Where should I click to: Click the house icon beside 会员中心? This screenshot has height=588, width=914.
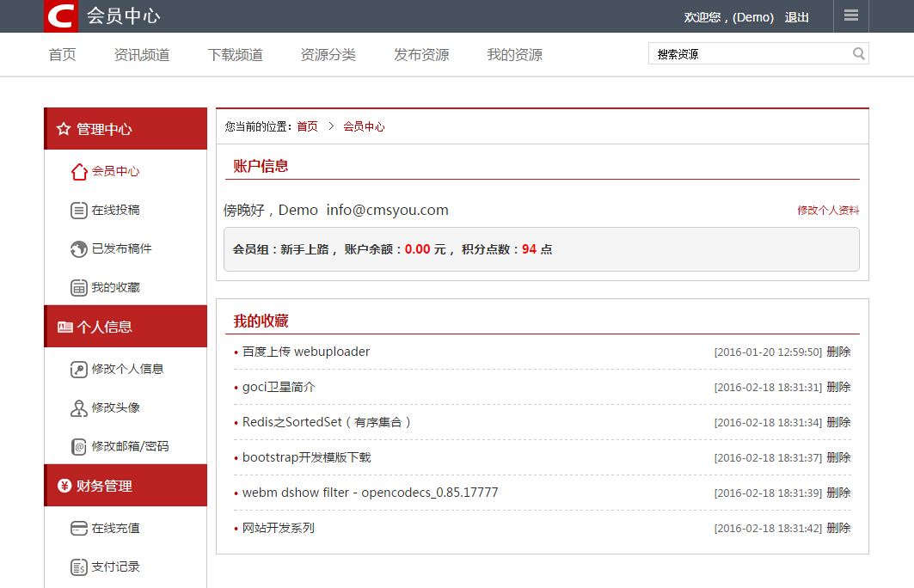coord(79,171)
